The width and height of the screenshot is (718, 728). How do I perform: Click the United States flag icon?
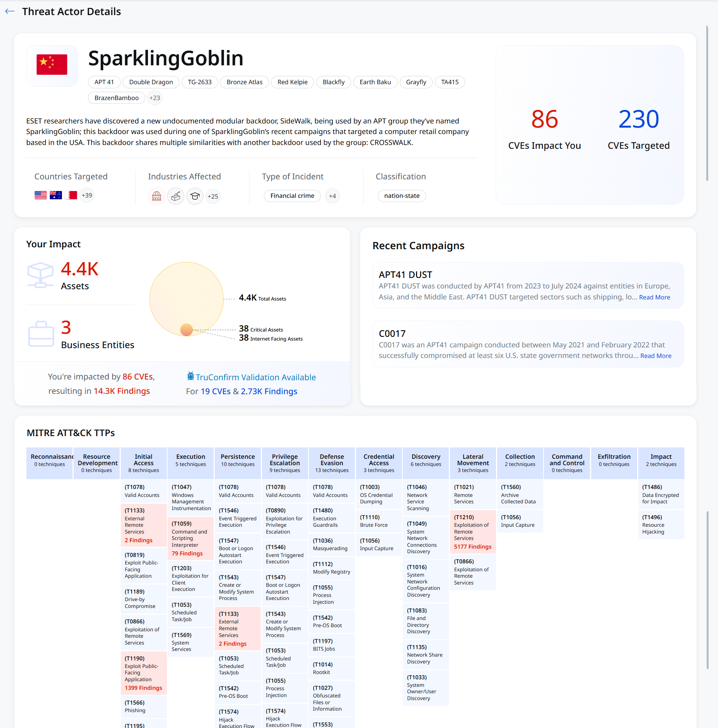41,195
